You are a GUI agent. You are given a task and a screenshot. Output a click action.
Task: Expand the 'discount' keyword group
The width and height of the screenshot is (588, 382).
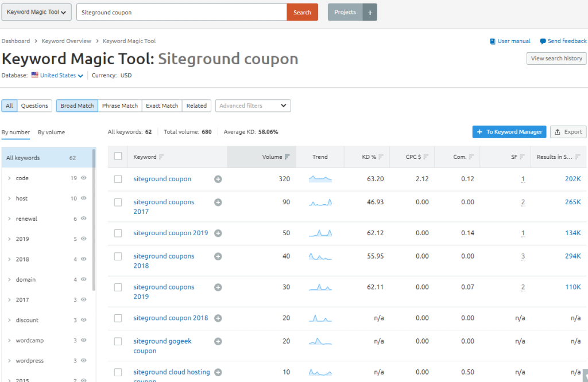point(9,320)
